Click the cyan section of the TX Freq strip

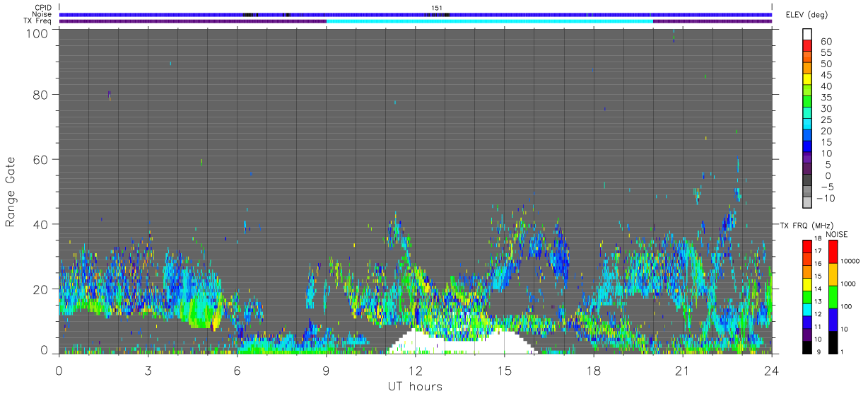click(489, 21)
